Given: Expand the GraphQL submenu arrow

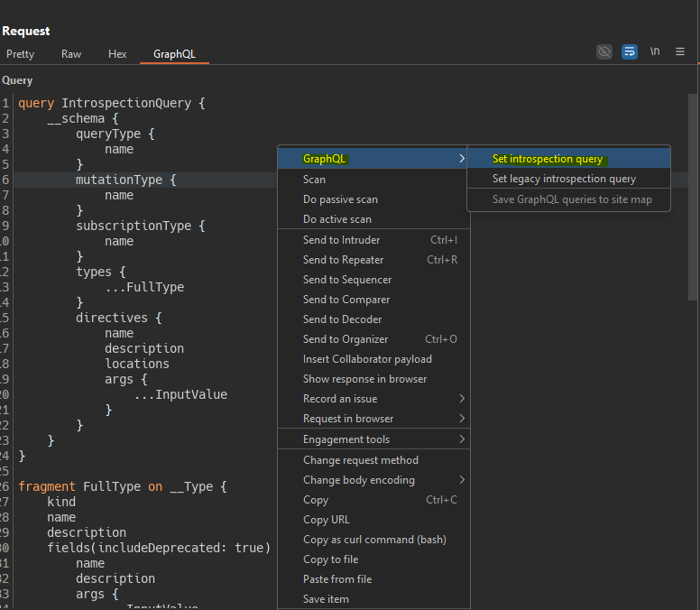Looking at the screenshot, I should 462,159.
